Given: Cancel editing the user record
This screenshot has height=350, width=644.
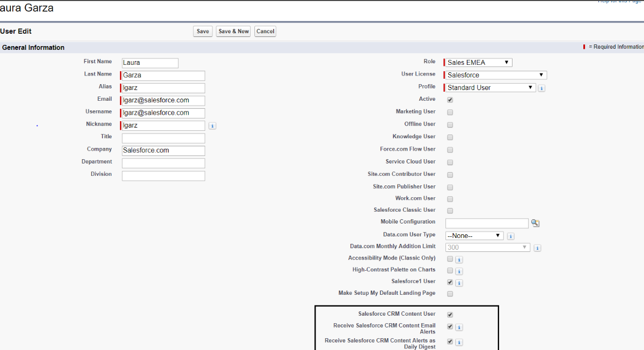Looking at the screenshot, I should coord(265,31).
